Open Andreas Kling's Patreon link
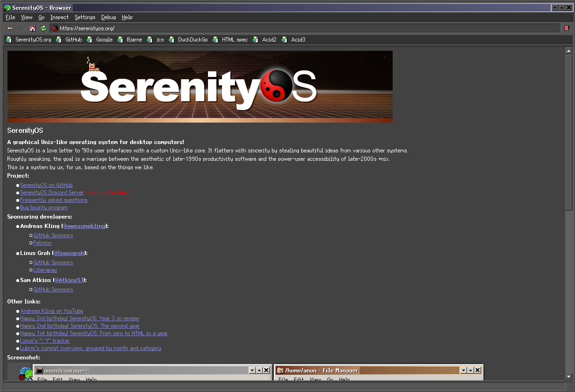 pyautogui.click(x=42, y=242)
